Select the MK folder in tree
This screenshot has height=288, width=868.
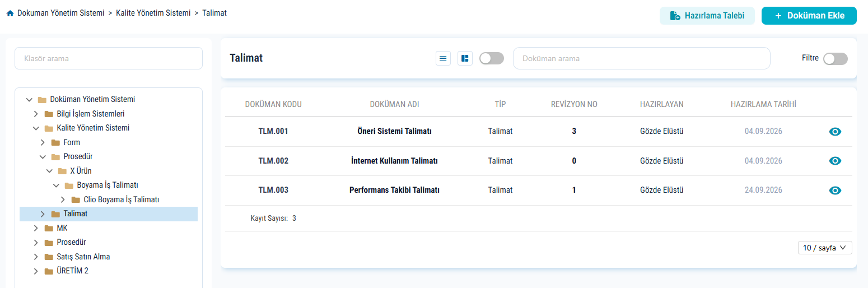[x=62, y=228]
